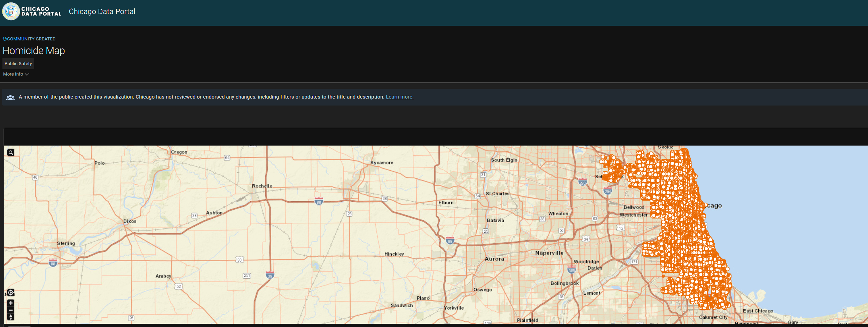The height and width of the screenshot is (327, 868).
Task: Click the I-88 shield north of Aurora
Action: click(450, 240)
